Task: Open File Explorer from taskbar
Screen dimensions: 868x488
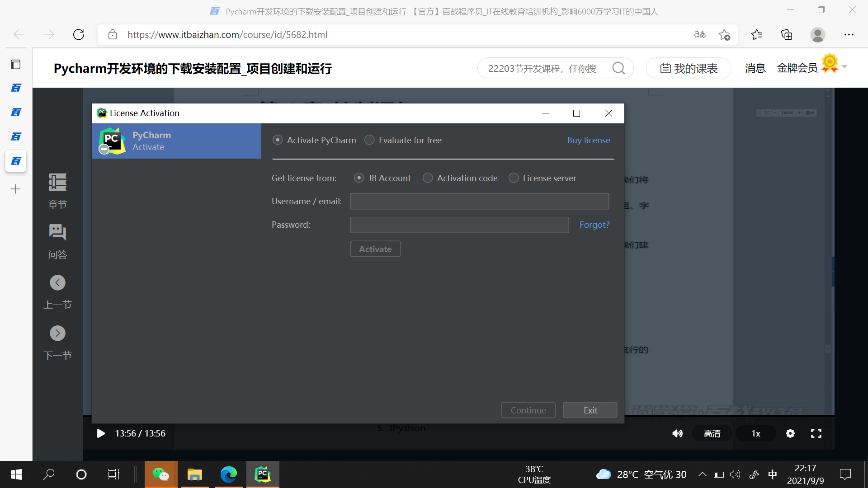Action: point(195,474)
